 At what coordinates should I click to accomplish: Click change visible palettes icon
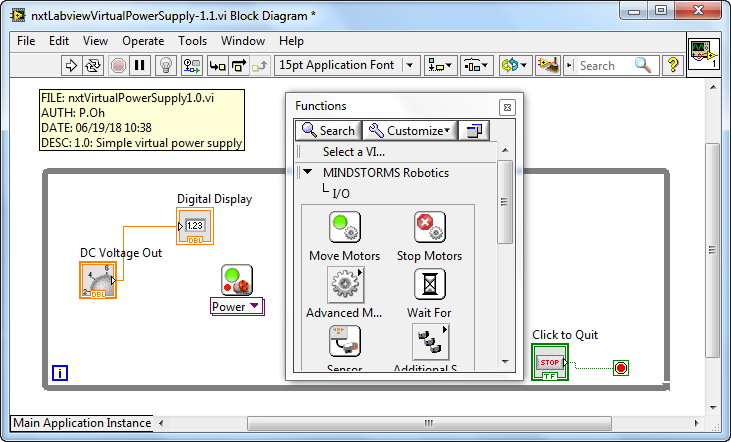474,131
